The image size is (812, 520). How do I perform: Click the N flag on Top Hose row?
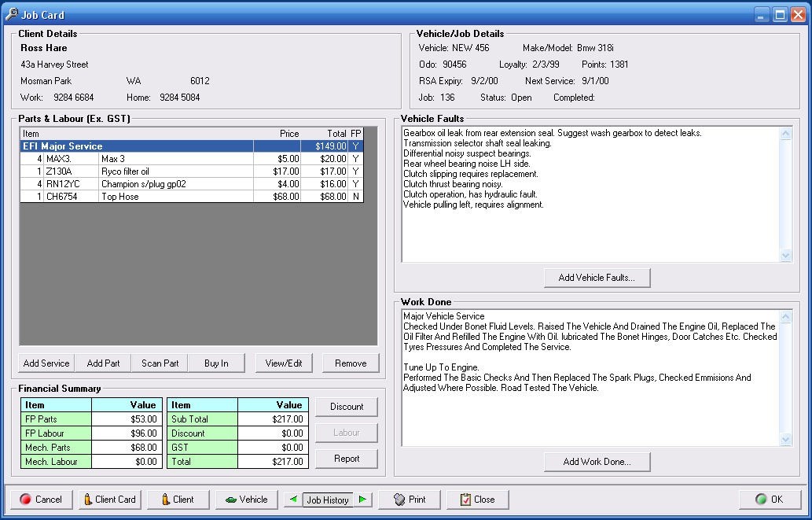click(x=355, y=197)
